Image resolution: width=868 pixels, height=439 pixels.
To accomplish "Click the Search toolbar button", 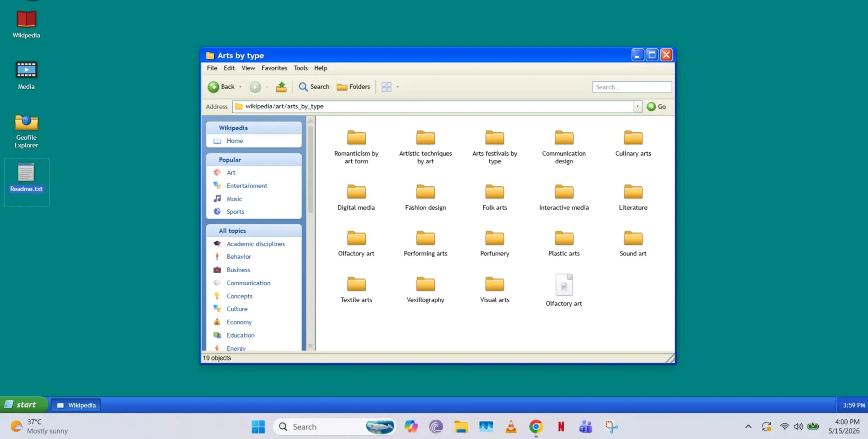I will (314, 87).
